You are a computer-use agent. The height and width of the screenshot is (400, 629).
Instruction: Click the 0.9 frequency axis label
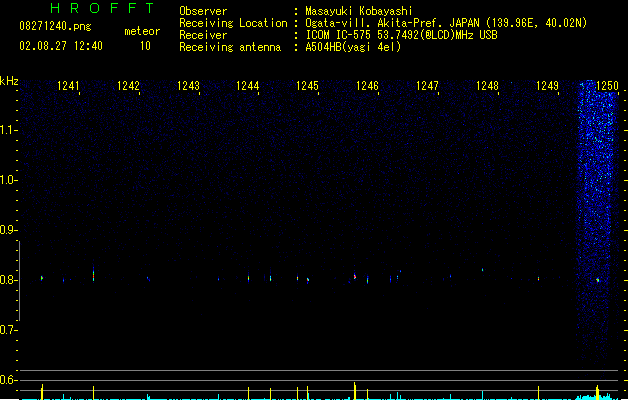tap(8, 230)
